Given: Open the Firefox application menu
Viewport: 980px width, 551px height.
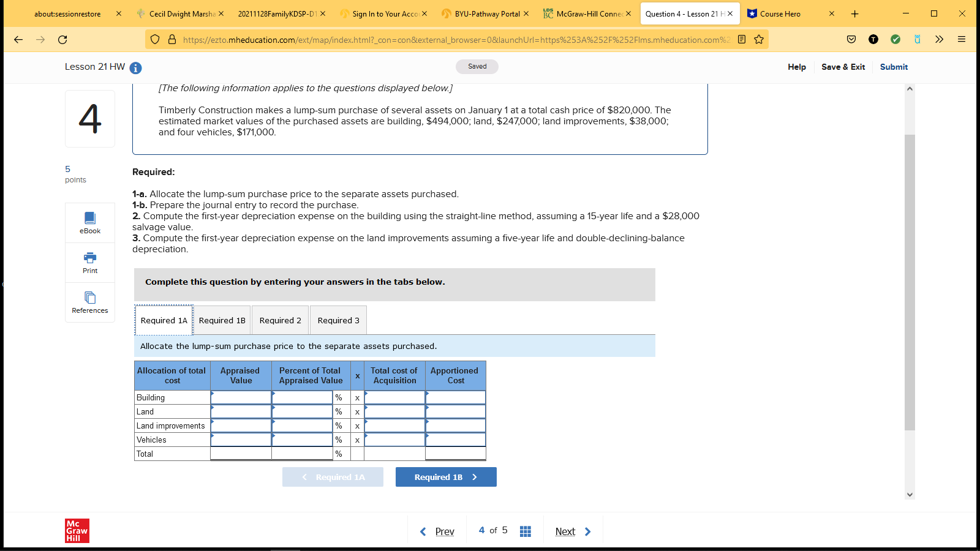Looking at the screenshot, I should tap(960, 39).
